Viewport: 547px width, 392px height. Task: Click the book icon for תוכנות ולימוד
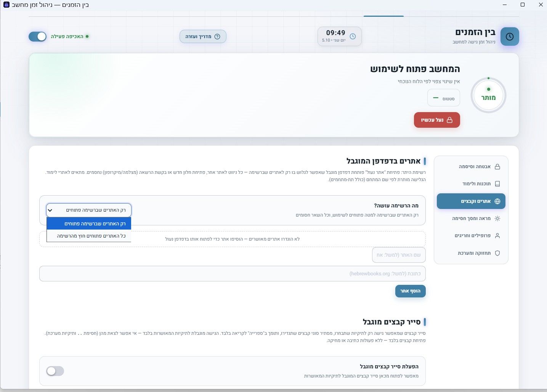[x=497, y=184]
